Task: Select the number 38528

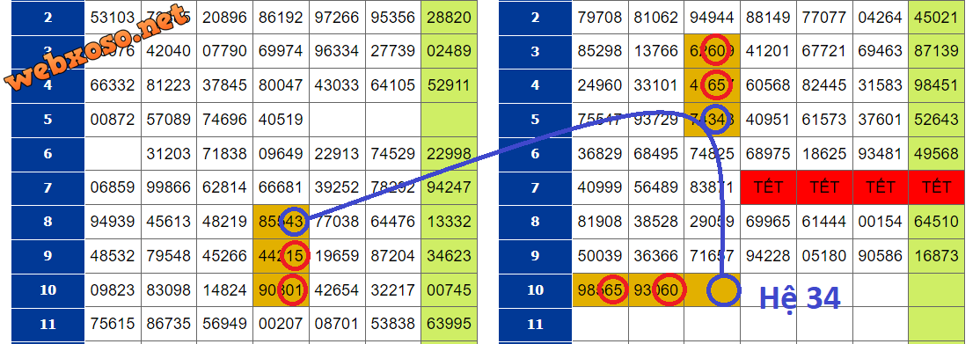Action: point(656,222)
